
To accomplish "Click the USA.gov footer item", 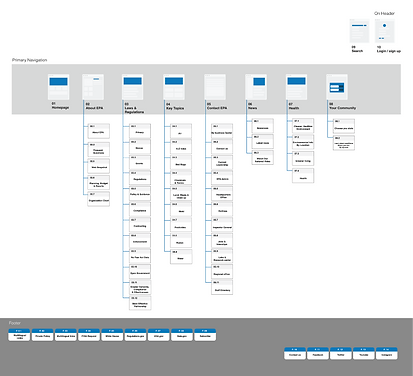I will click(159, 335).
